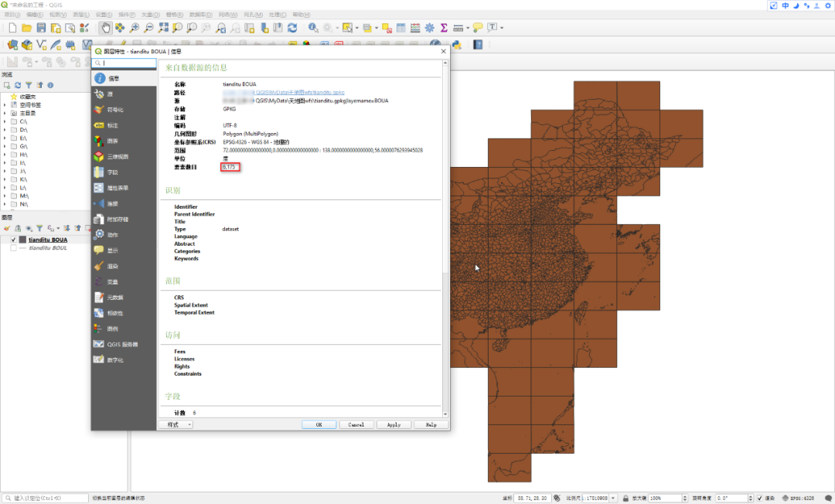Screen dimensions: 835x504
Task: Open the Processing Toolbox gear icon
Action: point(430,28)
